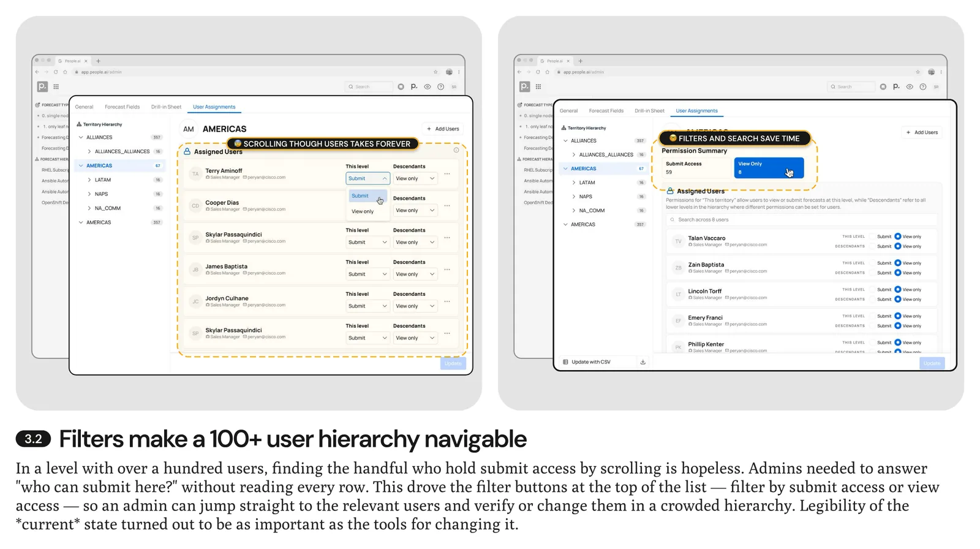
Task: Click the View Only filter card
Action: (x=769, y=168)
